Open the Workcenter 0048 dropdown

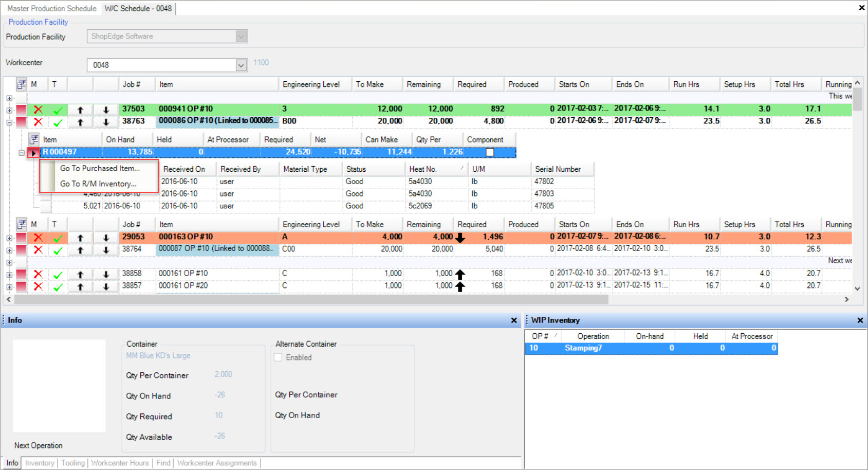point(242,65)
